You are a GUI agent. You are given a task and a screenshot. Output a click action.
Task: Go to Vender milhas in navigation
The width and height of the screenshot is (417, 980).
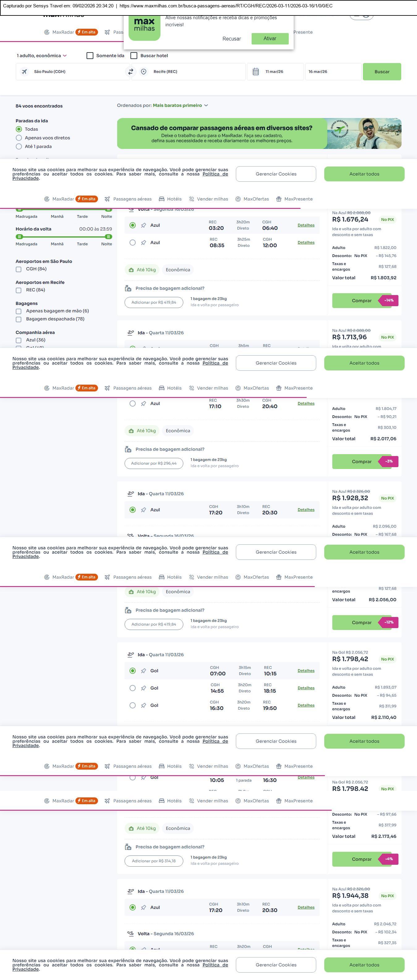tap(208, 199)
